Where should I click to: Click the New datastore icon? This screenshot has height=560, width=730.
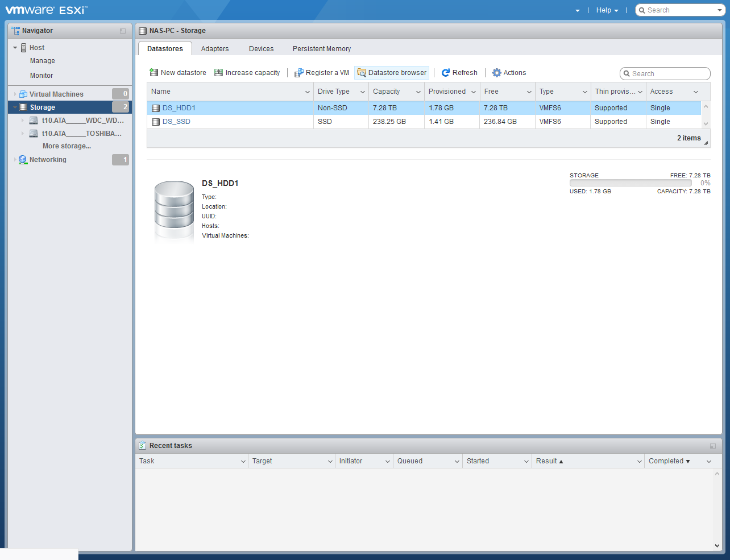(154, 72)
